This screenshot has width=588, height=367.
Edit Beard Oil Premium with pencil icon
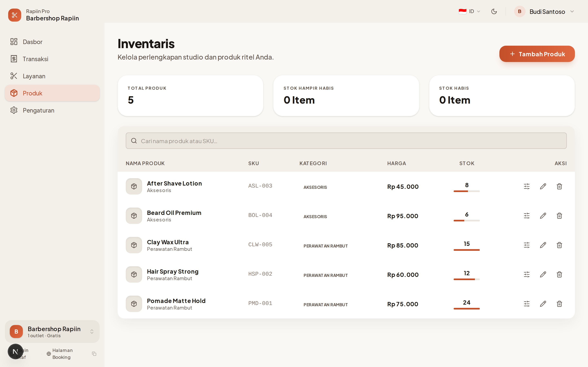tap(543, 216)
